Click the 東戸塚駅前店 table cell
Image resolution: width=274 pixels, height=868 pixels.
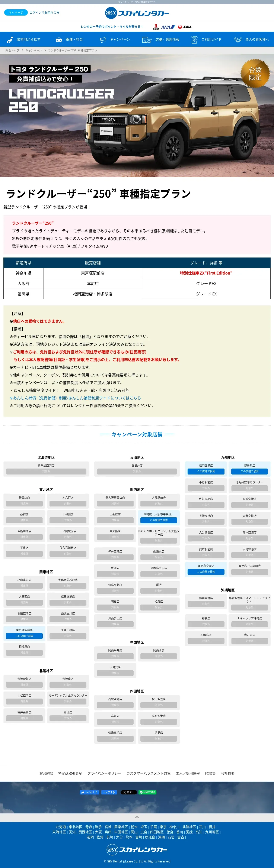pos(93,273)
